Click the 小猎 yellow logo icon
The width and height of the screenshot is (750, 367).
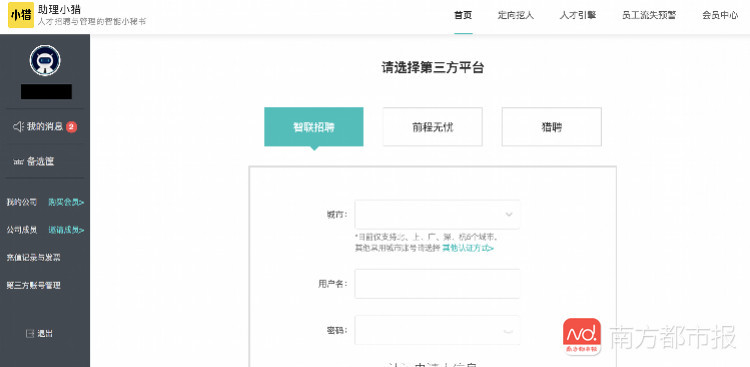(x=21, y=15)
